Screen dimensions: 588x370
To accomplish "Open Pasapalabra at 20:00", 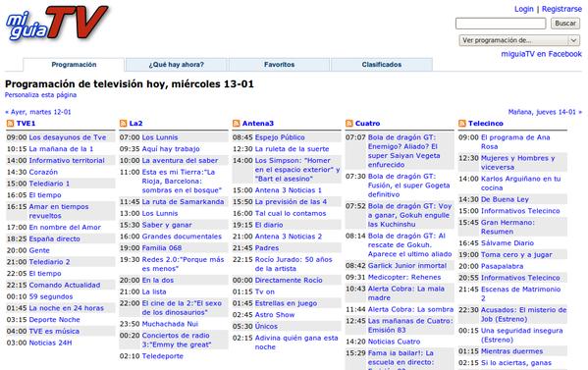I will coord(503,267).
